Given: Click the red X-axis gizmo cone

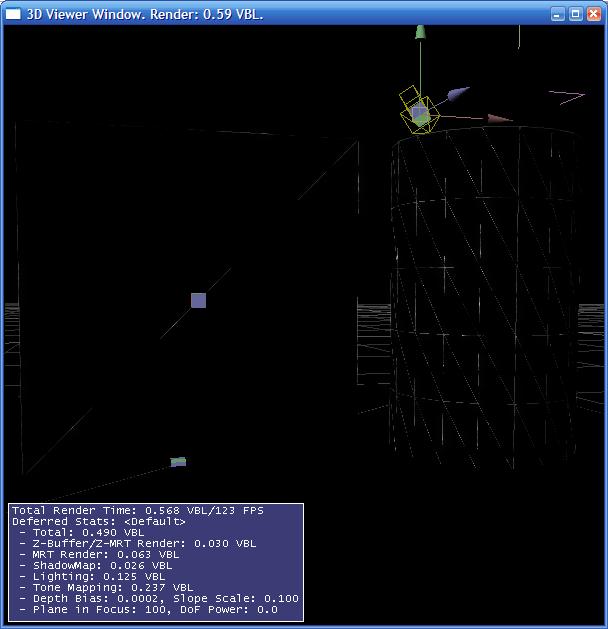Looking at the screenshot, I should [499, 118].
